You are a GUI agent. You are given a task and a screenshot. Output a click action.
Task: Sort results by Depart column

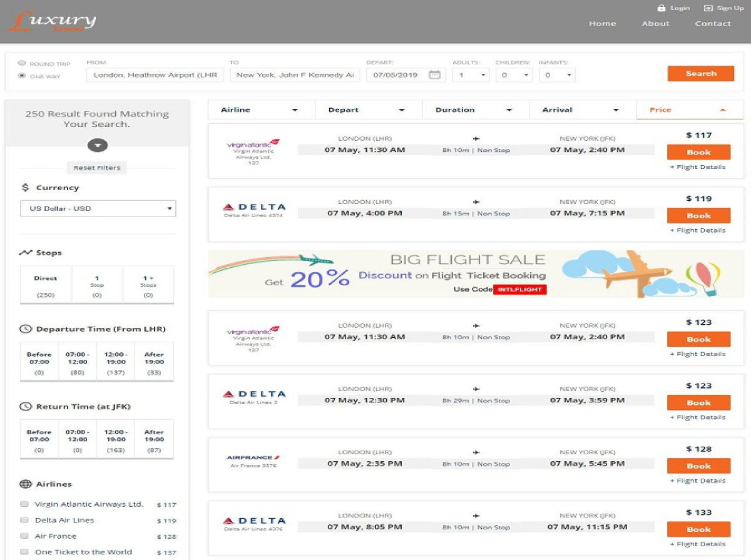coord(369,109)
